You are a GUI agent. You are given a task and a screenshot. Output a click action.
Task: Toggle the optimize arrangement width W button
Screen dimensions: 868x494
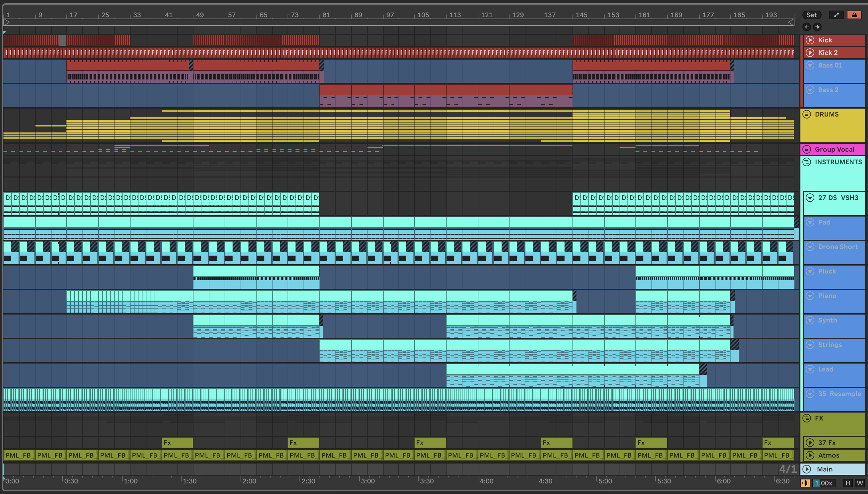click(860, 483)
